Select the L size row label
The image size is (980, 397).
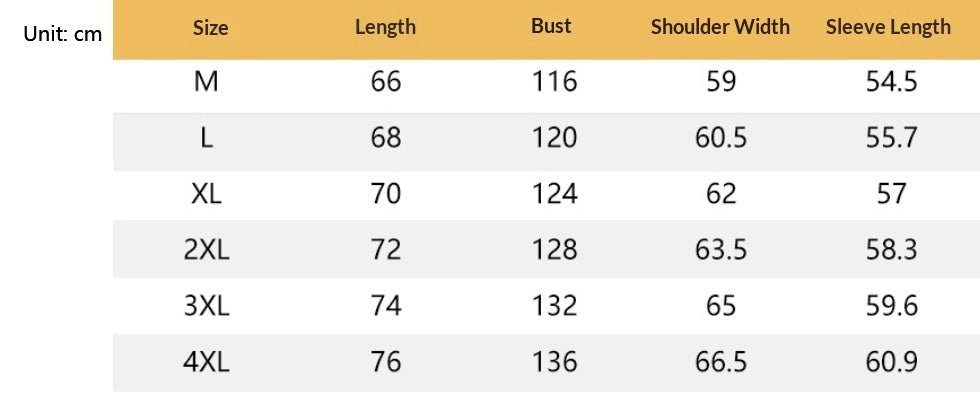pos(207,138)
